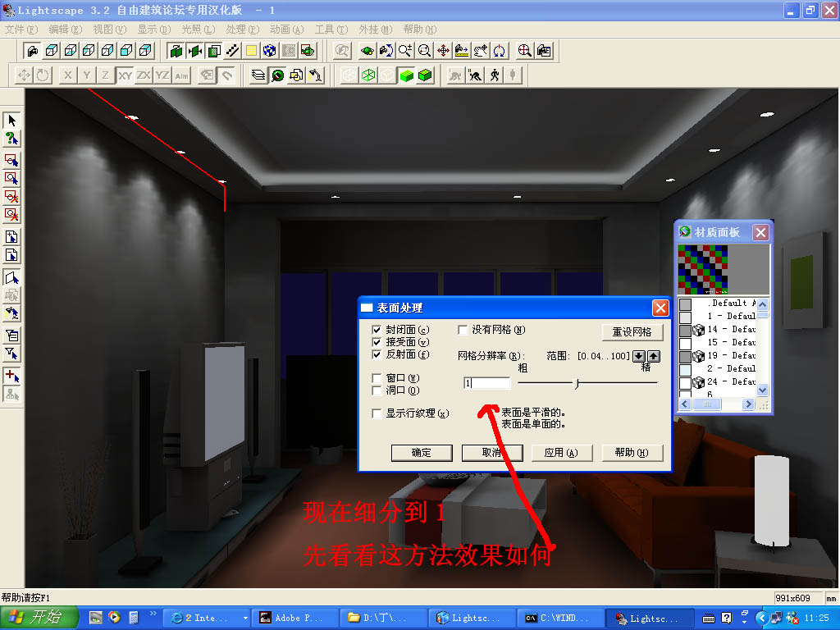This screenshot has width=840, height=630.
Task: Enable 窗口(W) checkbox
Action: (x=377, y=378)
